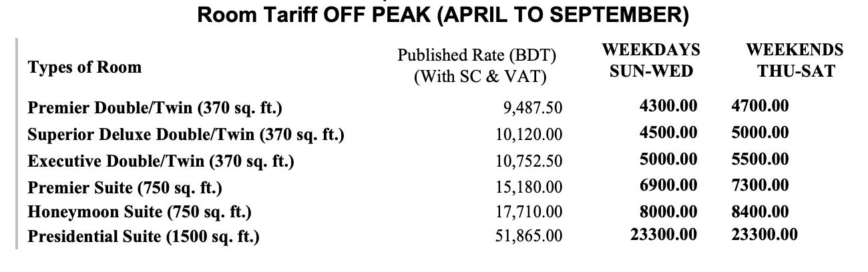Click the Room Tariff OFF PEAK heading
This screenshot has height=272, width=868.
click(x=444, y=14)
